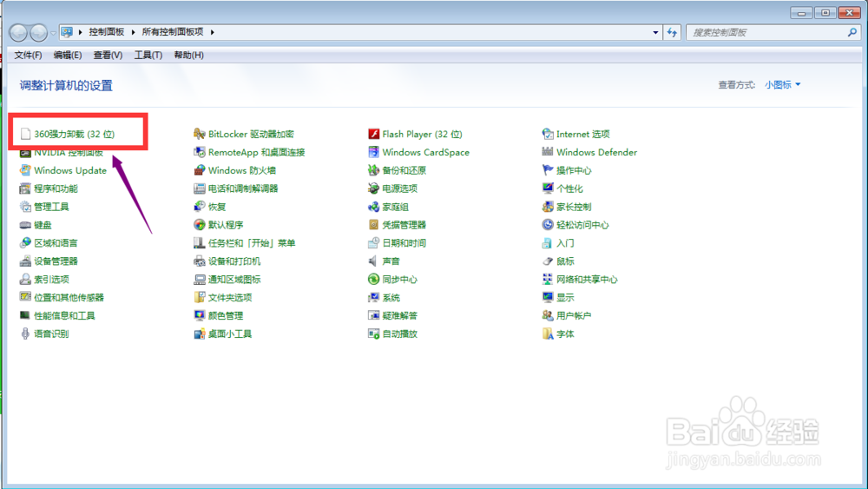Open the 凭据管理器 icon
This screenshot has width=868, height=489.
click(373, 225)
